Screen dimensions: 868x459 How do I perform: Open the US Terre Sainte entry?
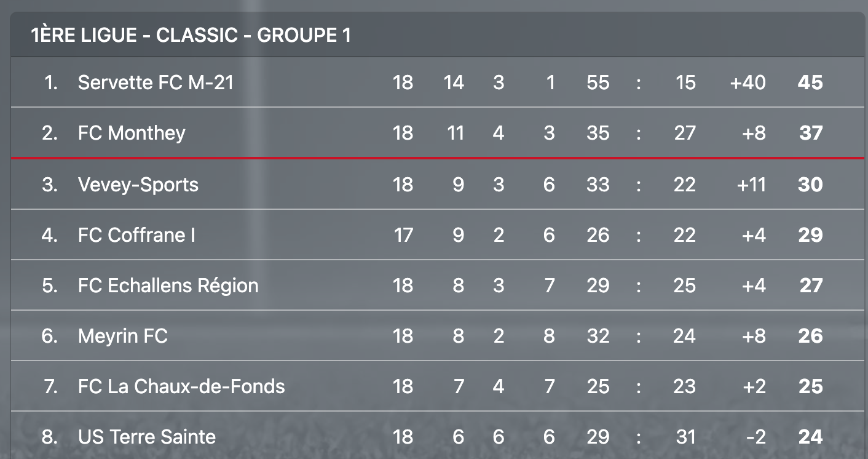147,437
